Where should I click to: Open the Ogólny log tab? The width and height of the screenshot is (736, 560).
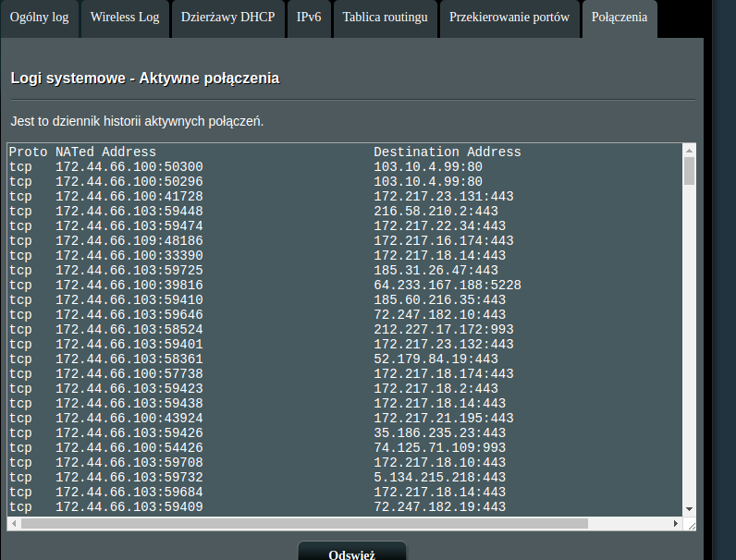coord(40,18)
